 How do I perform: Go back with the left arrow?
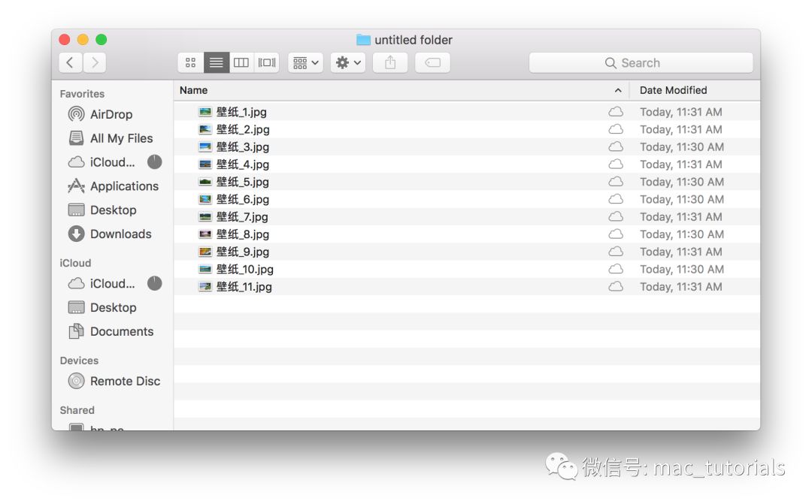70,63
